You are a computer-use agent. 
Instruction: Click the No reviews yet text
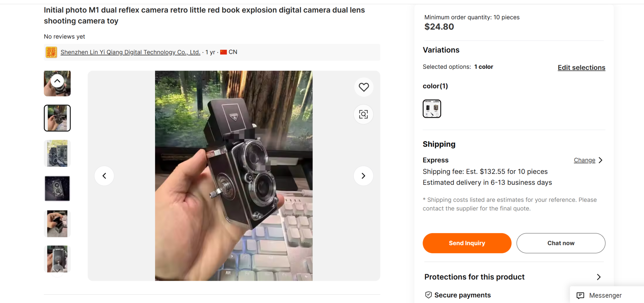pos(64,36)
